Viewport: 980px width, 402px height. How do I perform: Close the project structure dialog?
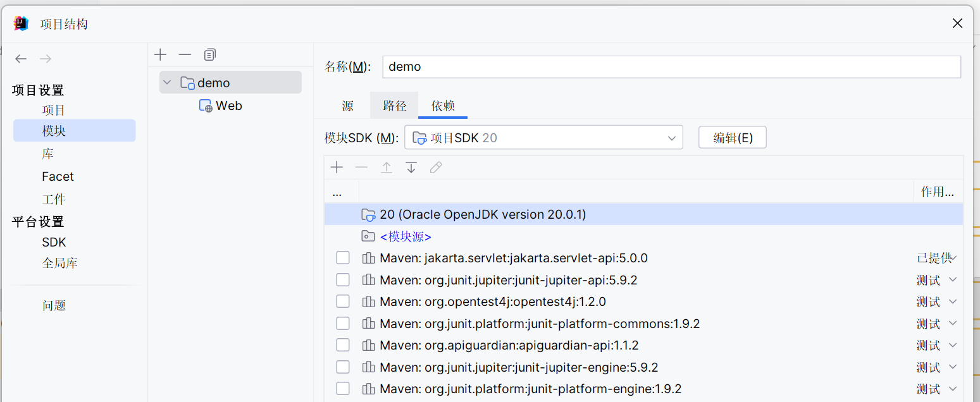pos(958,24)
